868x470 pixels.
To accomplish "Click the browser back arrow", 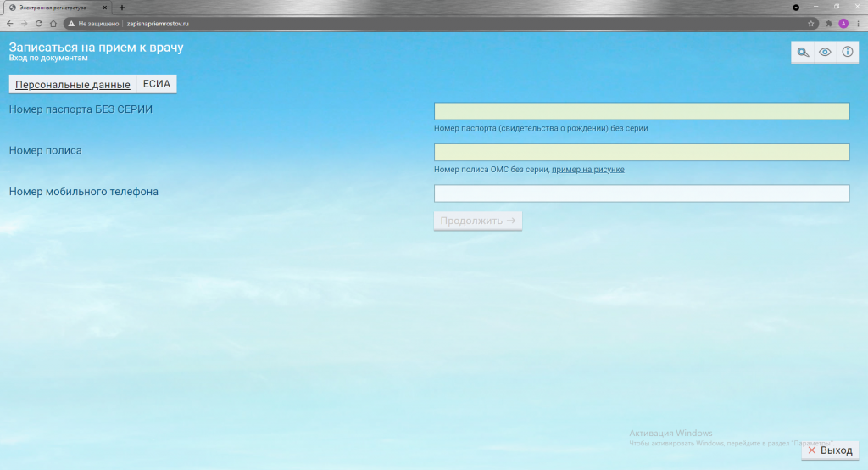I will pyautogui.click(x=10, y=24).
